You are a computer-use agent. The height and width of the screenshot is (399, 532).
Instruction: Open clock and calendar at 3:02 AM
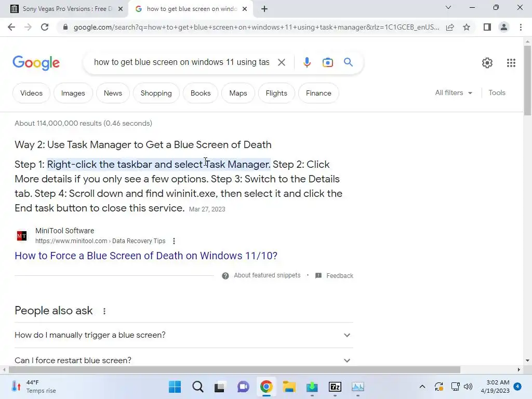tap(495, 387)
